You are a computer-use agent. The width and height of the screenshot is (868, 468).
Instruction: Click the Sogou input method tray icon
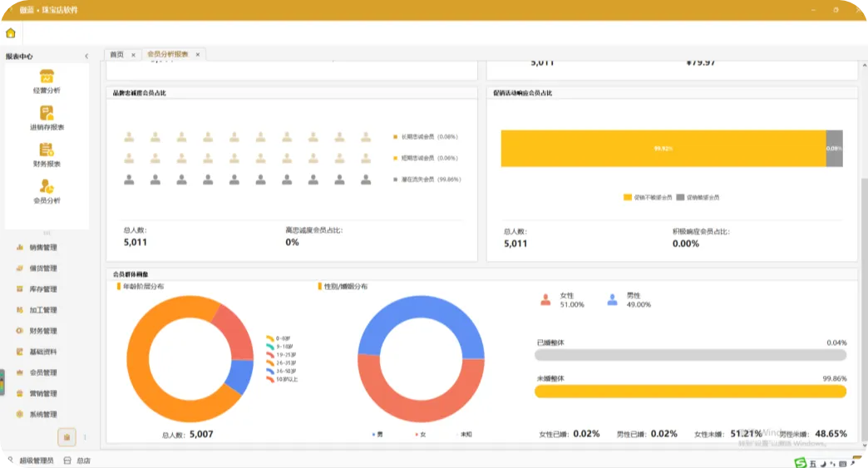click(800, 463)
